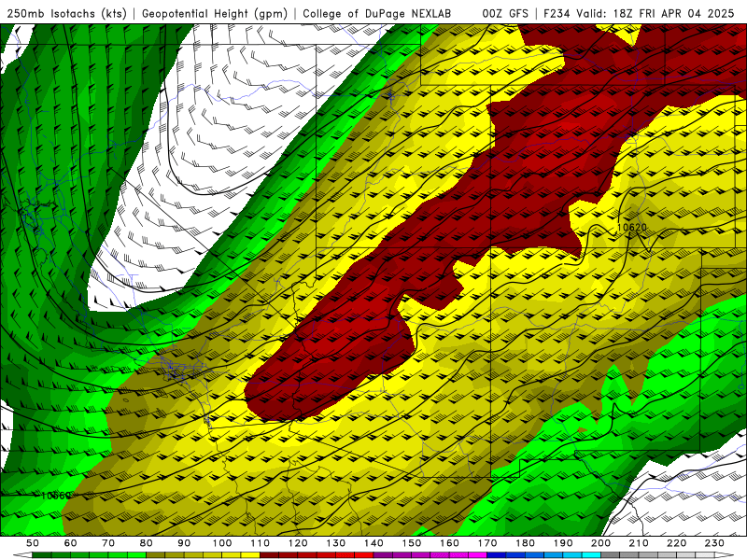Click the '50' value on the color scale
The height and width of the screenshot is (560, 747).
(33, 543)
